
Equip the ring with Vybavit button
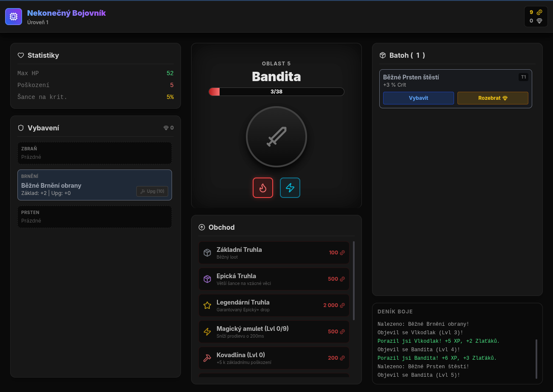click(418, 98)
